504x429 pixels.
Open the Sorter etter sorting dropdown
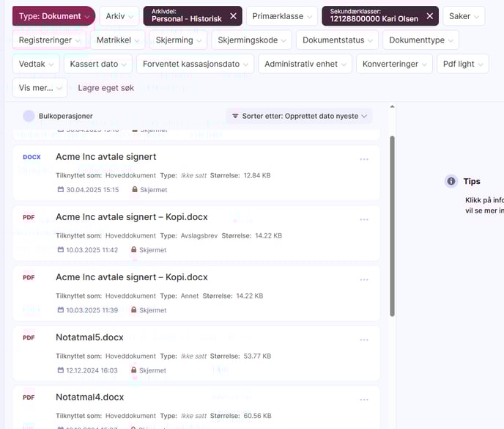click(x=299, y=116)
